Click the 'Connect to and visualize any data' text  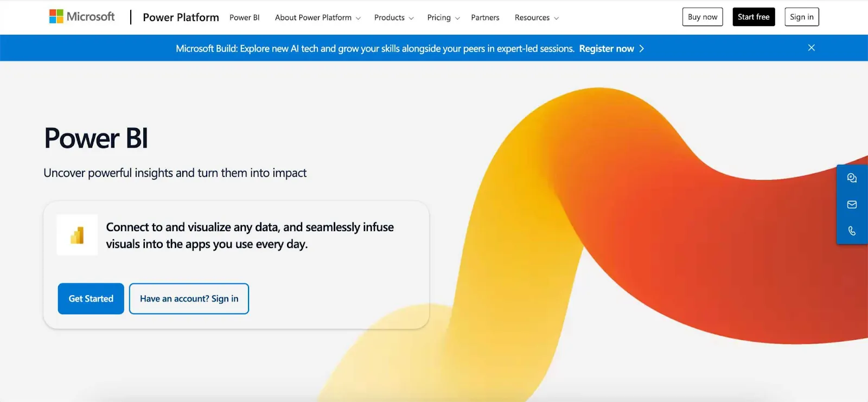(x=250, y=235)
